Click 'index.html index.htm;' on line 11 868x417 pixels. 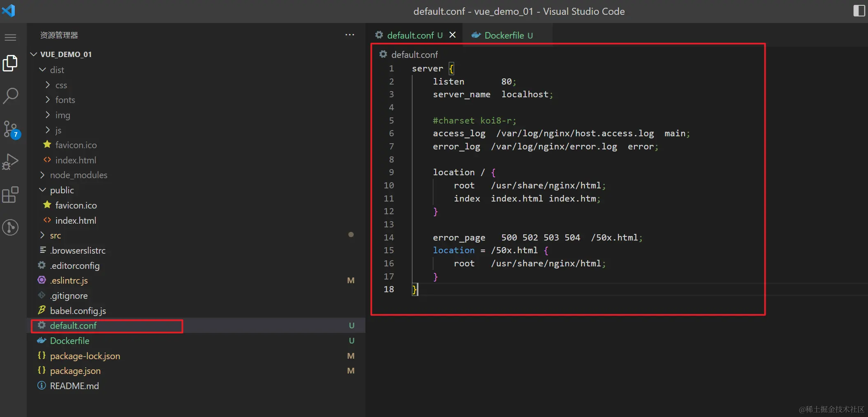coord(546,199)
